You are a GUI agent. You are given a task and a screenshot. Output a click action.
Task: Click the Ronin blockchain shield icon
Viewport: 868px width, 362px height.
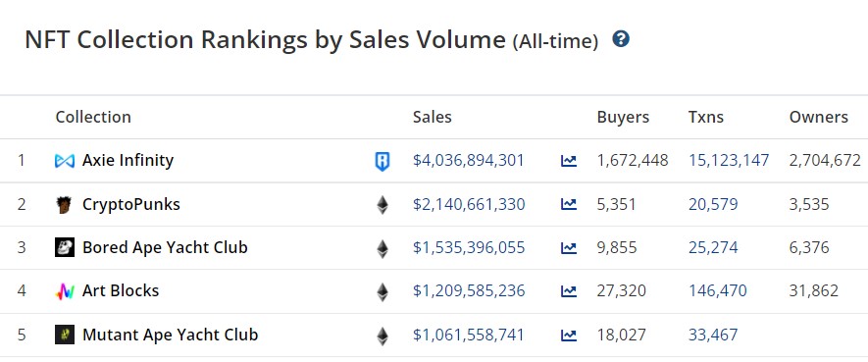tap(382, 162)
